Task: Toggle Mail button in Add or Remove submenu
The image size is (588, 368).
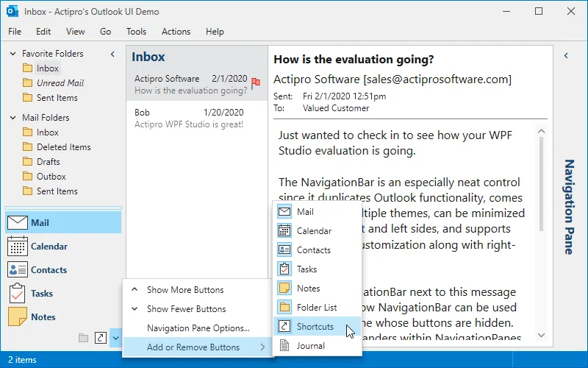Action: pos(318,212)
